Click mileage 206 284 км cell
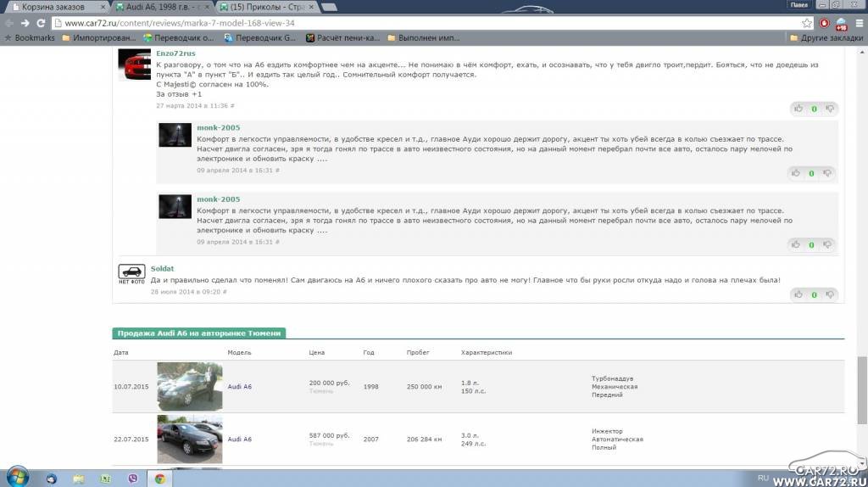This screenshot has height=487, width=868. 425,439
